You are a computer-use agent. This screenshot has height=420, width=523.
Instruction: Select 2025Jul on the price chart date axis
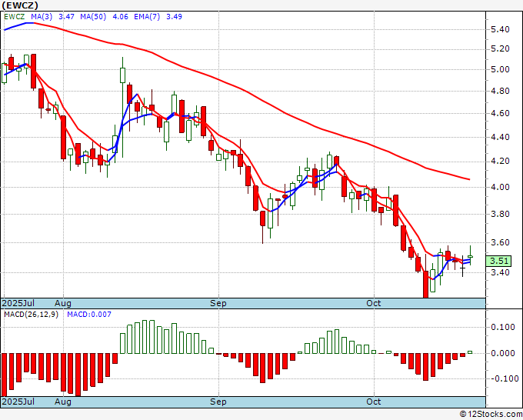(18, 303)
